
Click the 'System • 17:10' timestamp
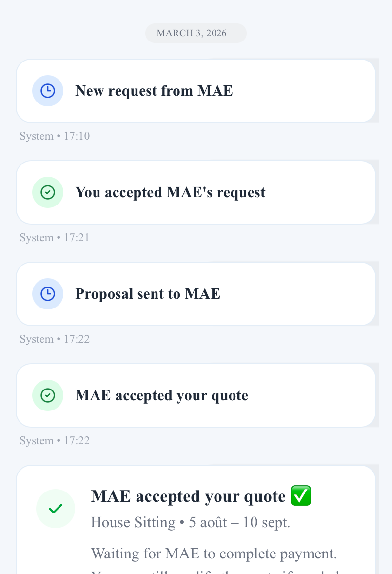coord(55,136)
